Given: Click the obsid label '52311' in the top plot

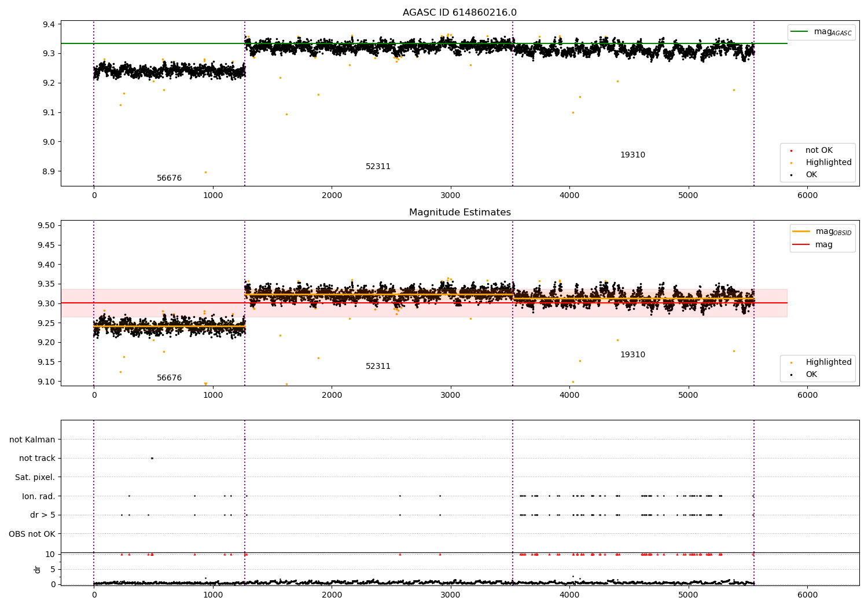Looking at the screenshot, I should [378, 167].
